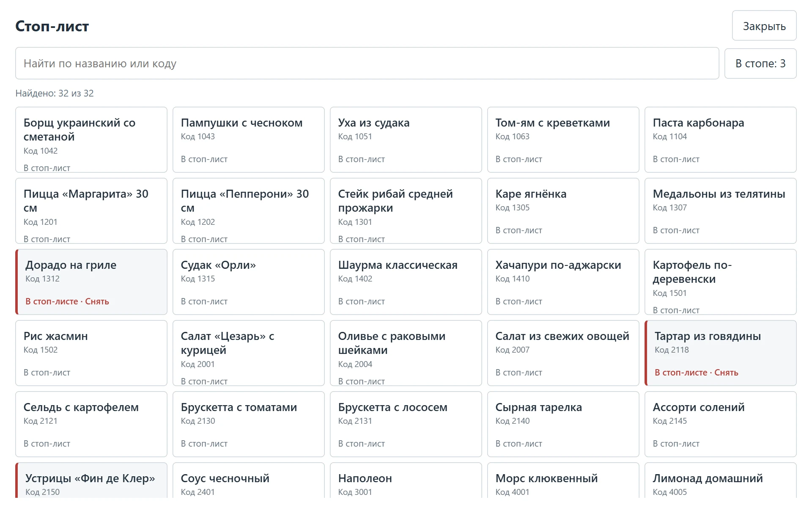Add Борщ украинский со сметаной to stop-list
Image resolution: width=812 pixels, height=508 pixels.
point(91,140)
